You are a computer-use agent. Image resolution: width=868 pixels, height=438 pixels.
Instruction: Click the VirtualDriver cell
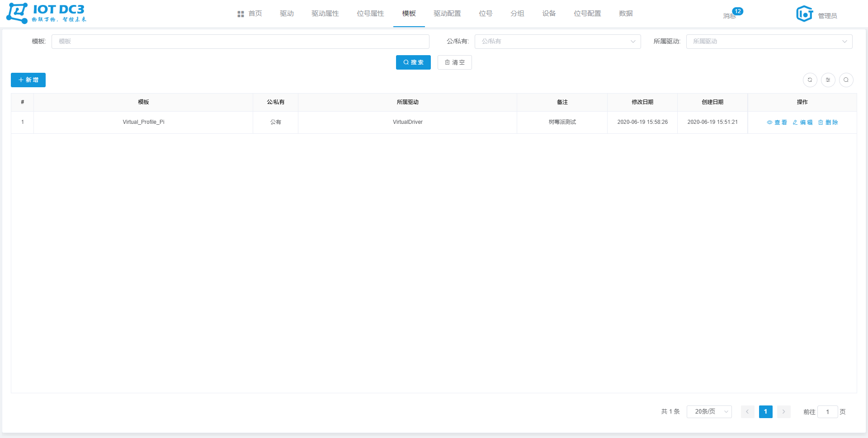click(x=407, y=122)
